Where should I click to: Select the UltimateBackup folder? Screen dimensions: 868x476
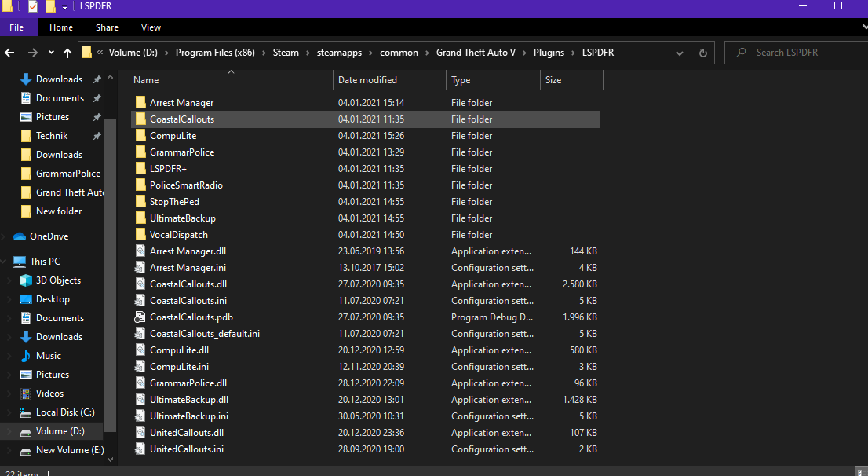pyautogui.click(x=182, y=218)
